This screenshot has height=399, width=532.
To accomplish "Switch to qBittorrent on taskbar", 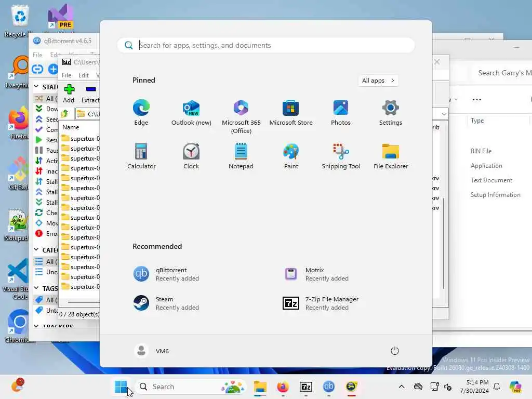I will [x=328, y=387].
